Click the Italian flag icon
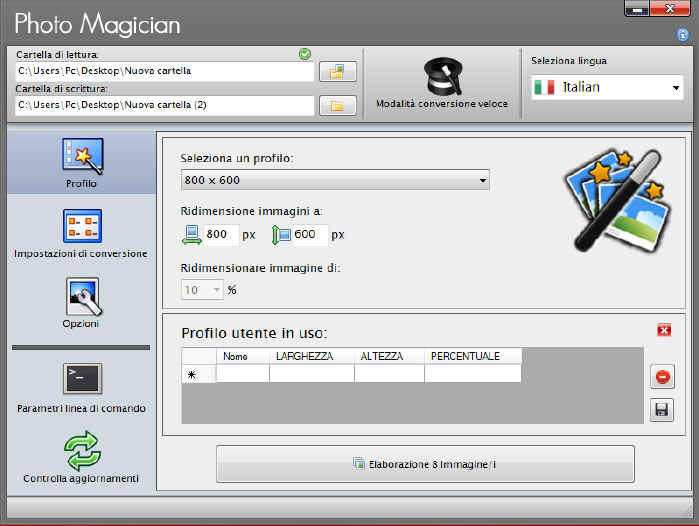Screen dimensions: 699x526 pos(544,87)
